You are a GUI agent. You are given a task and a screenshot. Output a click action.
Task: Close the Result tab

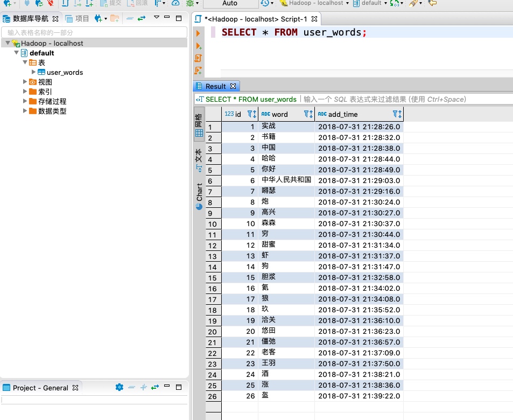pos(233,86)
